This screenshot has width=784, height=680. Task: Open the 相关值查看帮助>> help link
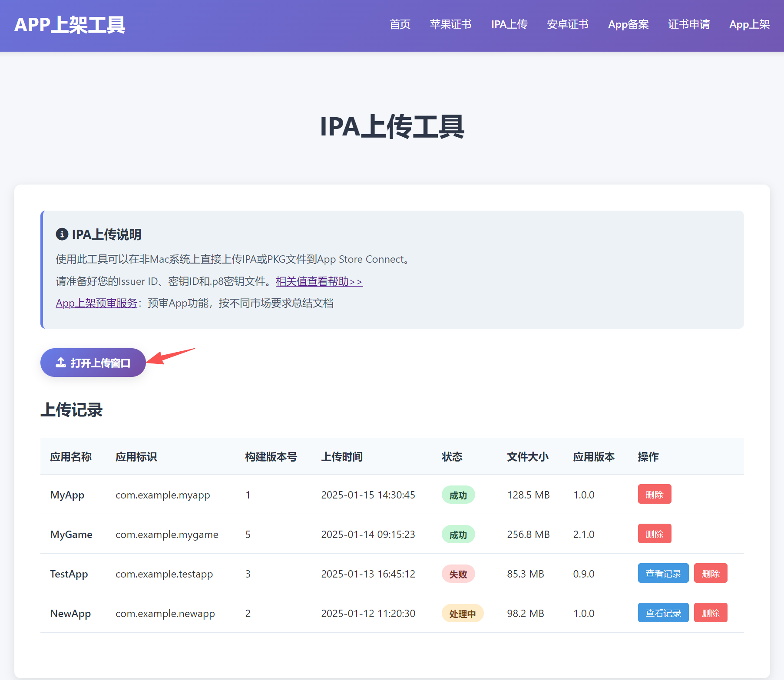pos(319,281)
